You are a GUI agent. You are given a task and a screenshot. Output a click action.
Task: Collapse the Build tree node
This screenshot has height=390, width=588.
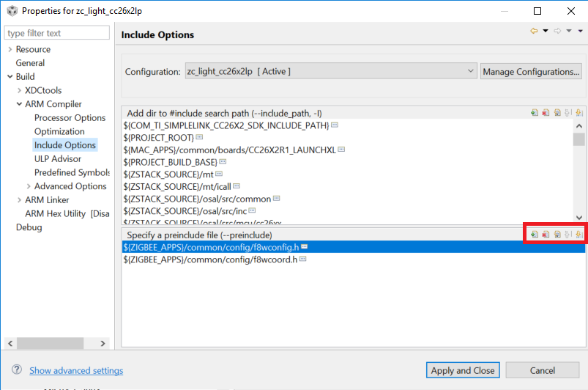(x=10, y=76)
